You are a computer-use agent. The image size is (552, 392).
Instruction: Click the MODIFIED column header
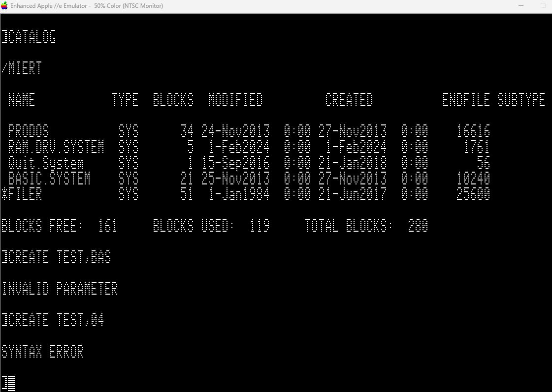[x=235, y=100]
